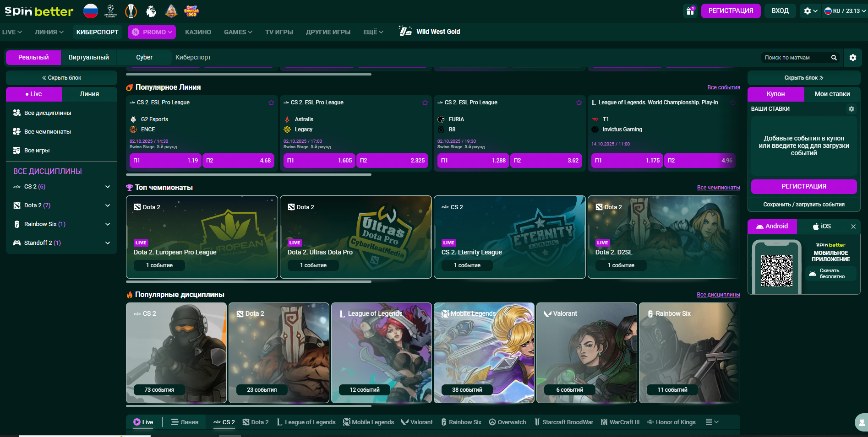Open the Все чемпионаты link
The width and height of the screenshot is (868, 437).
718,188
